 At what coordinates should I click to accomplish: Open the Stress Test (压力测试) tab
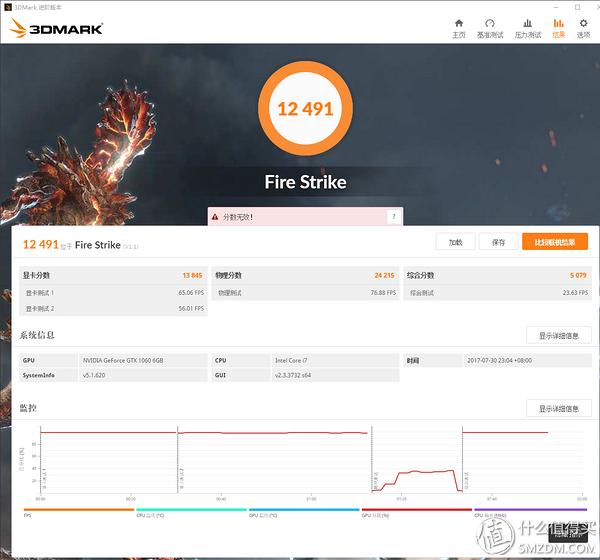point(528,29)
